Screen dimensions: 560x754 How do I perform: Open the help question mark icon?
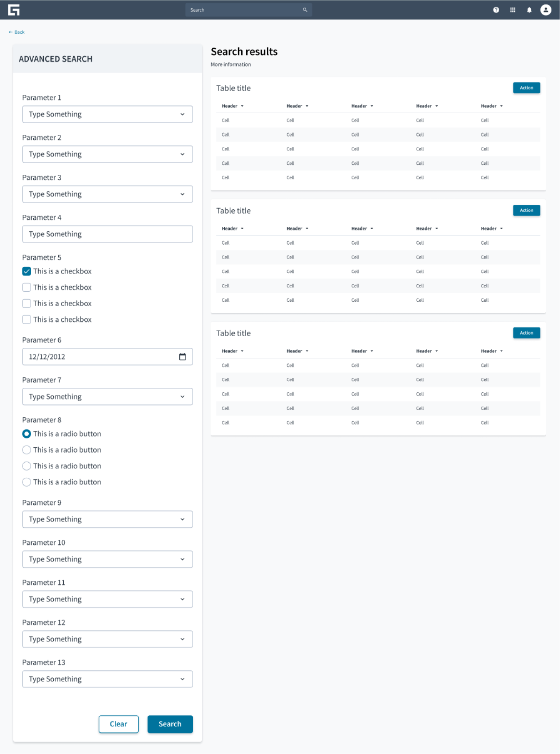tap(496, 10)
